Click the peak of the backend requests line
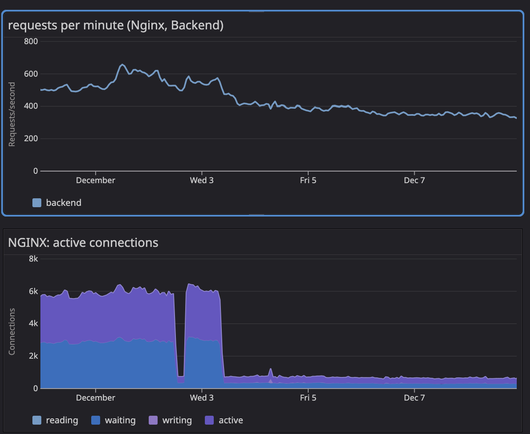 122,65
